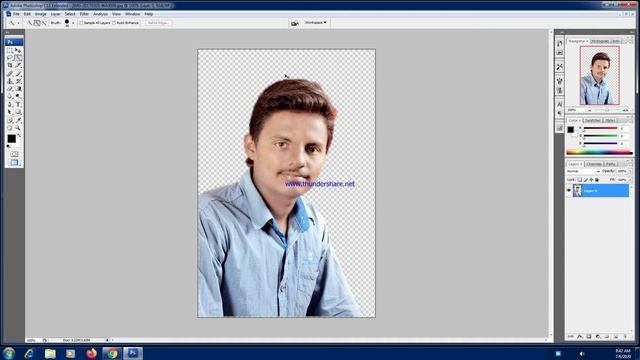Click New Selection mode in options bar

click(x=30, y=23)
